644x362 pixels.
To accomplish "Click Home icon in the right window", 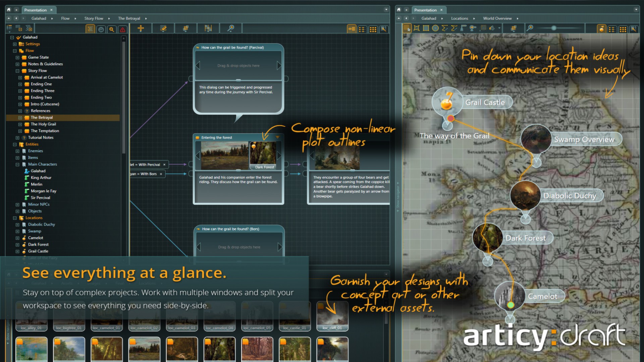I will [399, 10].
